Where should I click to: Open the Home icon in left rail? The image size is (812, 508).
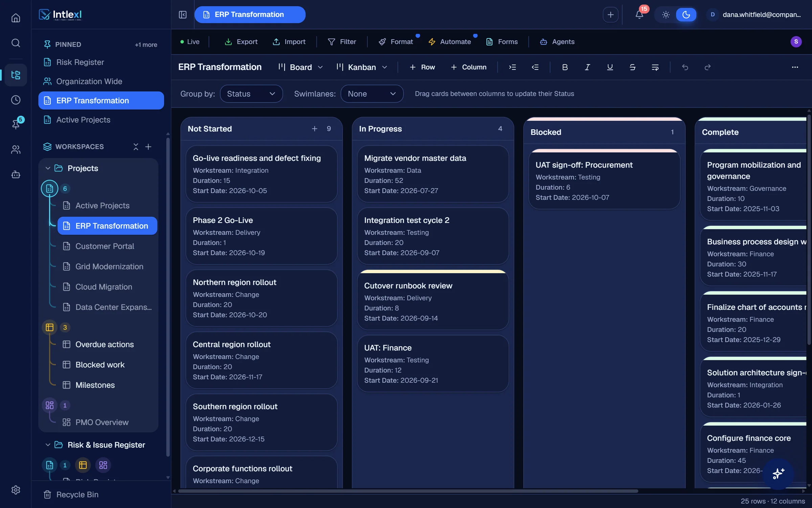point(16,18)
